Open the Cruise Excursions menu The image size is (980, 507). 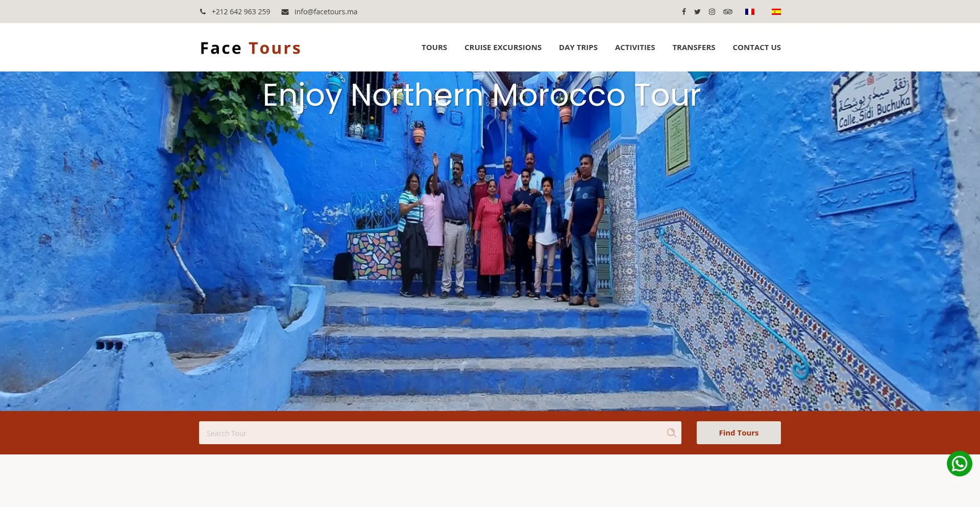(x=503, y=47)
